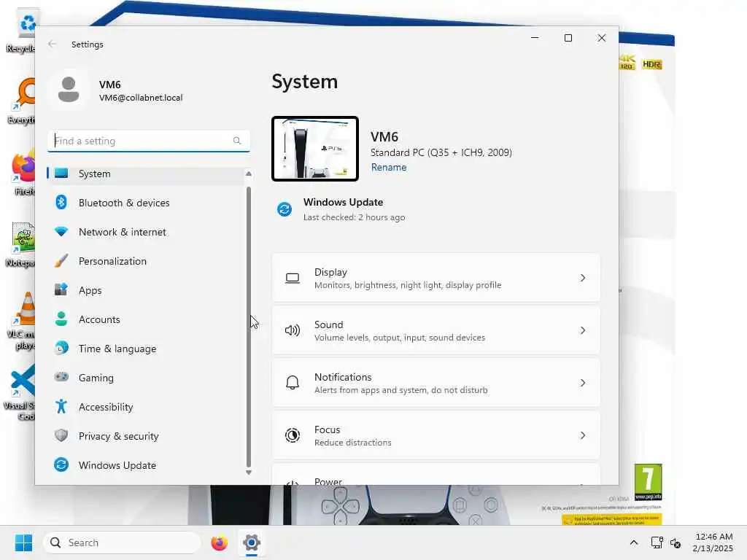Open the clock showing 12:46 AM
The image size is (747, 560).
tap(713, 542)
